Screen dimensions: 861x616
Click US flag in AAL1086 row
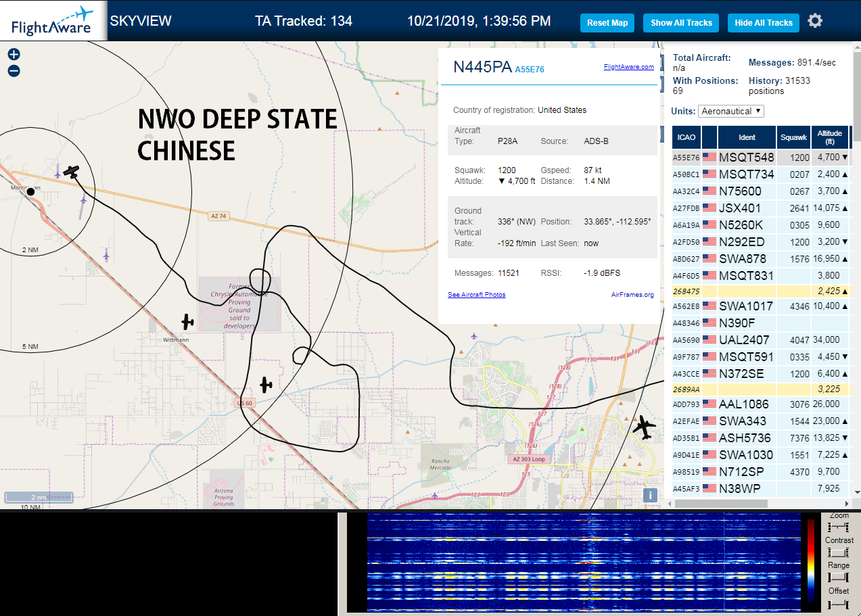pos(709,404)
